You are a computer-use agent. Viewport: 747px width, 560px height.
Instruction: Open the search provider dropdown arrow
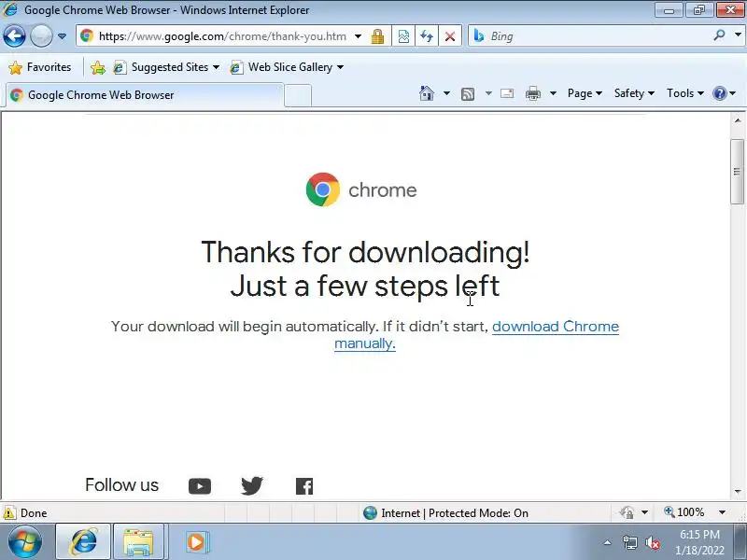738,35
